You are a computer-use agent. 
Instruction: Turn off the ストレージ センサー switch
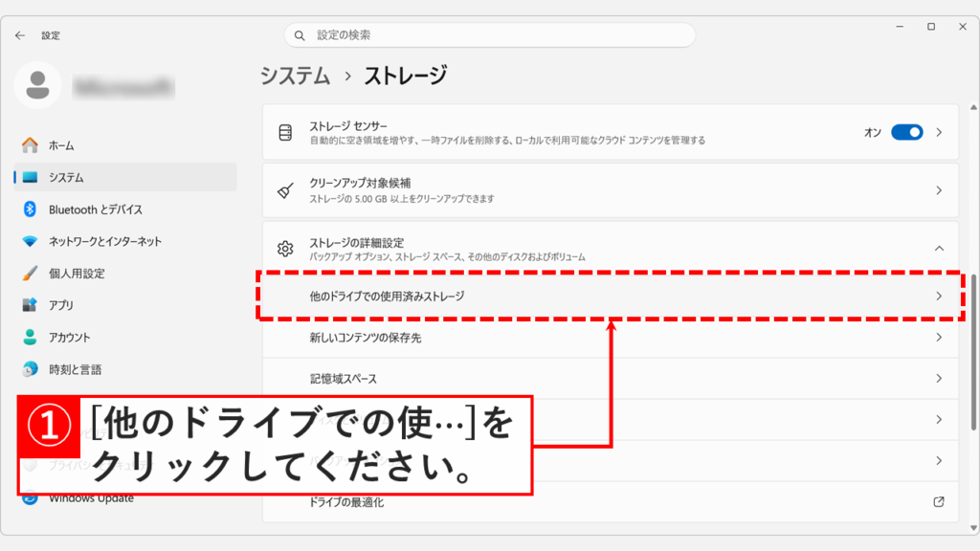click(907, 132)
